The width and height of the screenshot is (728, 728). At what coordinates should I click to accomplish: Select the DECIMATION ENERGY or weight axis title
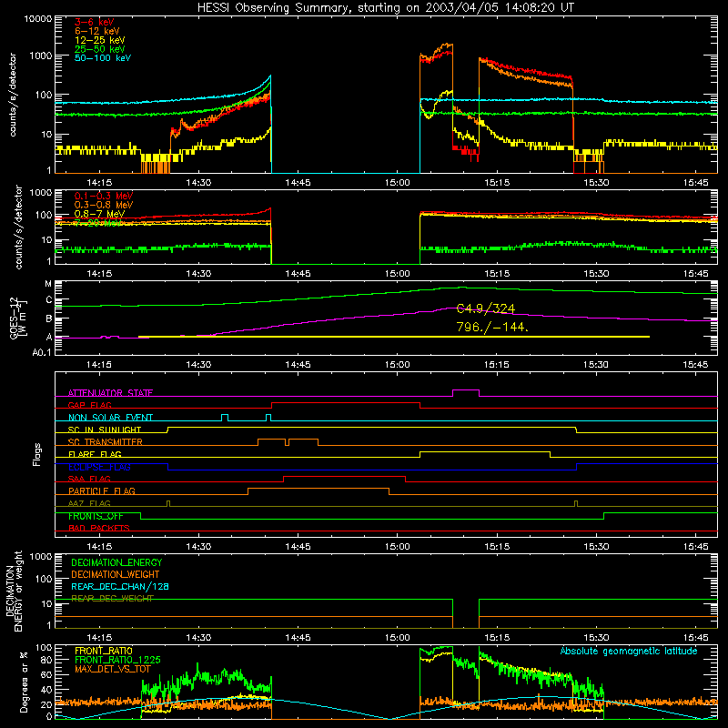[14, 591]
